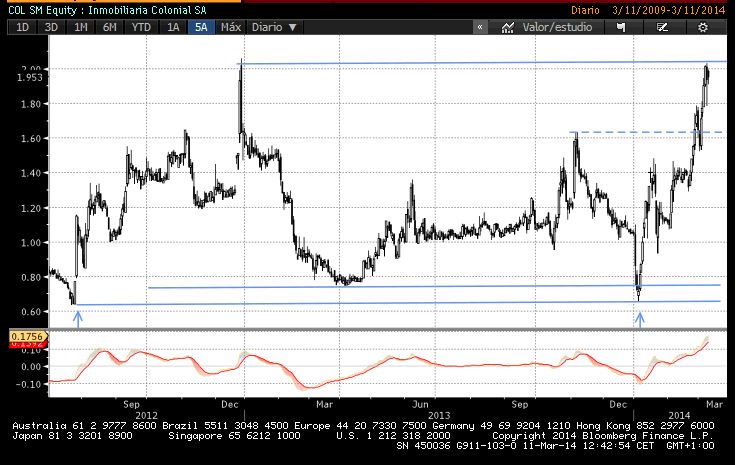736x465 pixels.
Task: Select the top horizontal resistance line
Action: click(x=483, y=62)
